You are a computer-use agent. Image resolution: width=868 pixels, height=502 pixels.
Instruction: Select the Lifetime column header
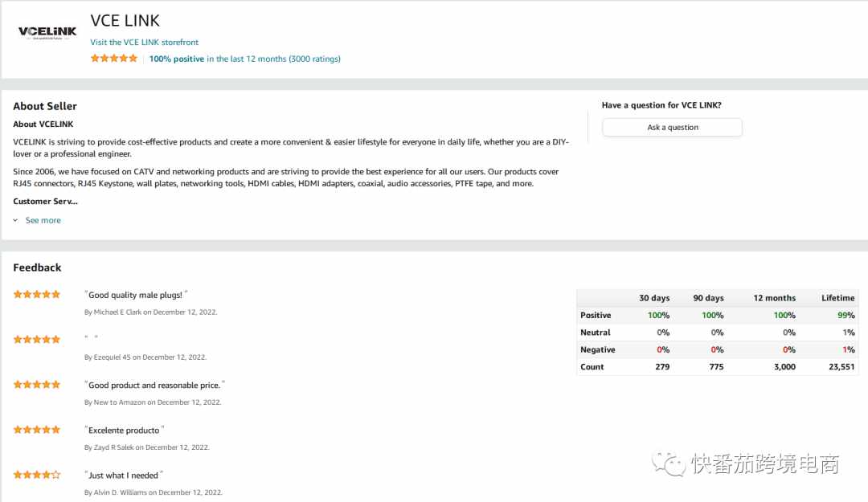(x=837, y=298)
